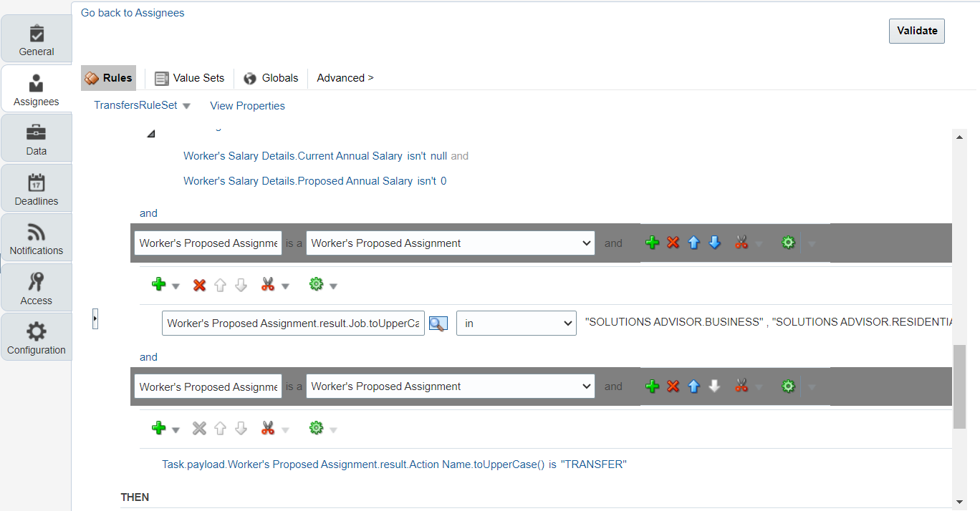
Task: Click green gear in gray bar above Job condition
Action: [789, 243]
